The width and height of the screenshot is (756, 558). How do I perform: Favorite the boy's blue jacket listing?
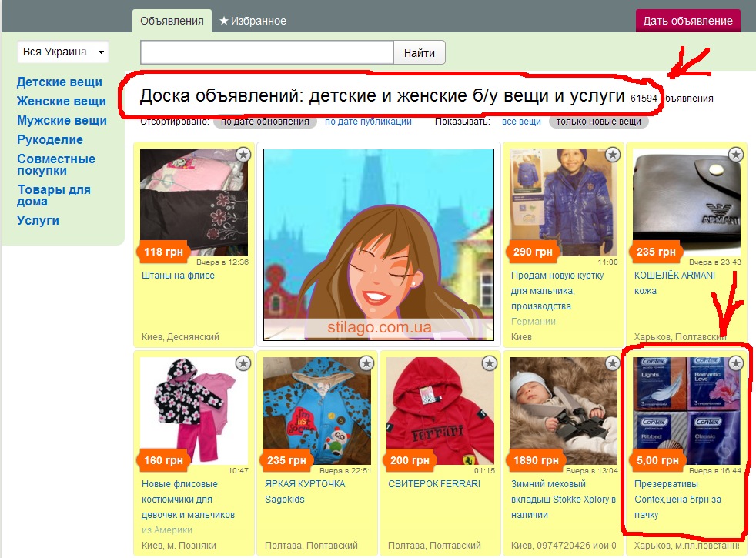coord(613,155)
